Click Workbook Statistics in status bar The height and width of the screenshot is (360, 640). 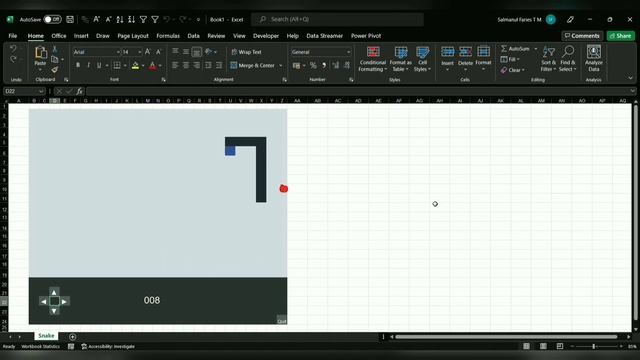pos(40,347)
